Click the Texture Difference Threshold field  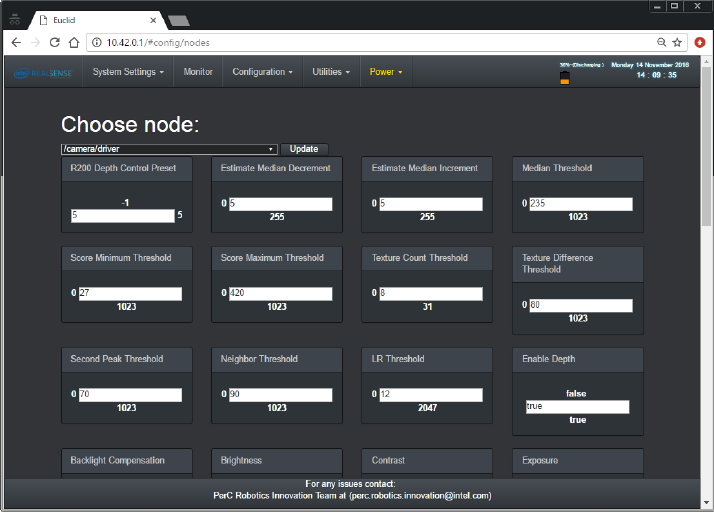point(581,306)
